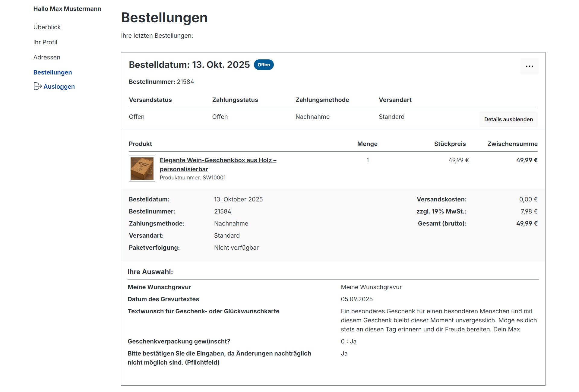The width and height of the screenshot is (579, 392).
Task: Click the wine gift box thumbnail
Action: pyautogui.click(x=142, y=169)
